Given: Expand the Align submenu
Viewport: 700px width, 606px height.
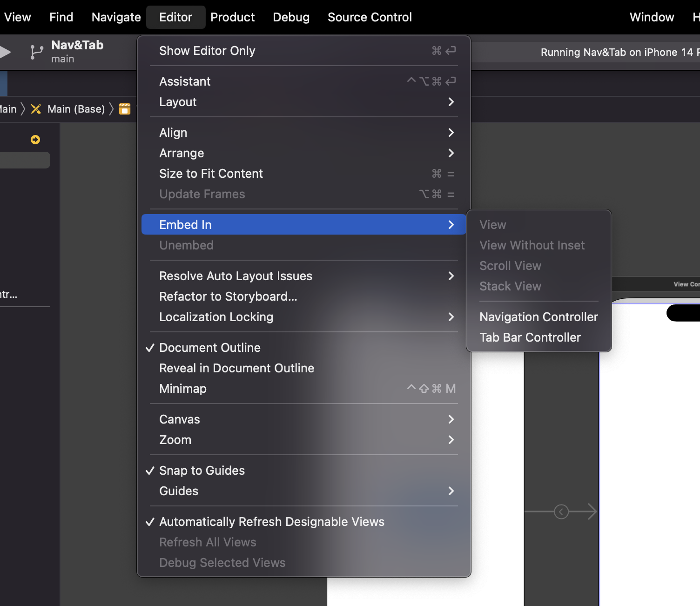Looking at the screenshot, I should coord(304,133).
